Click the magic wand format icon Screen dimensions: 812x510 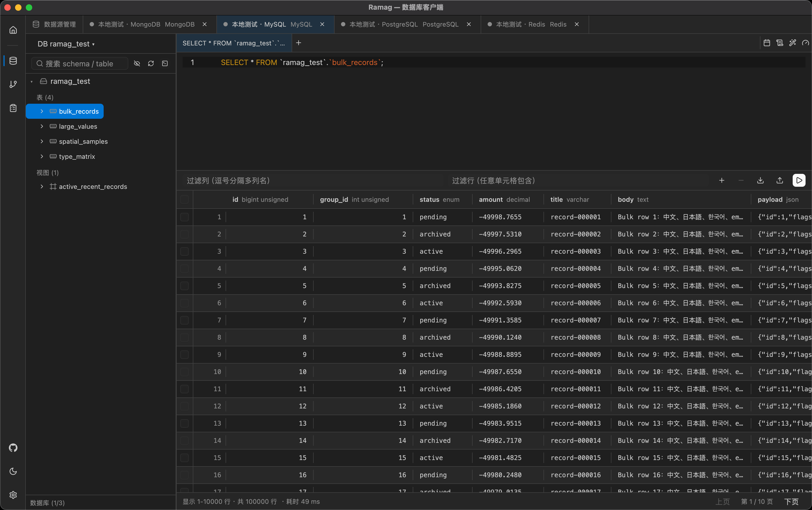(x=792, y=43)
